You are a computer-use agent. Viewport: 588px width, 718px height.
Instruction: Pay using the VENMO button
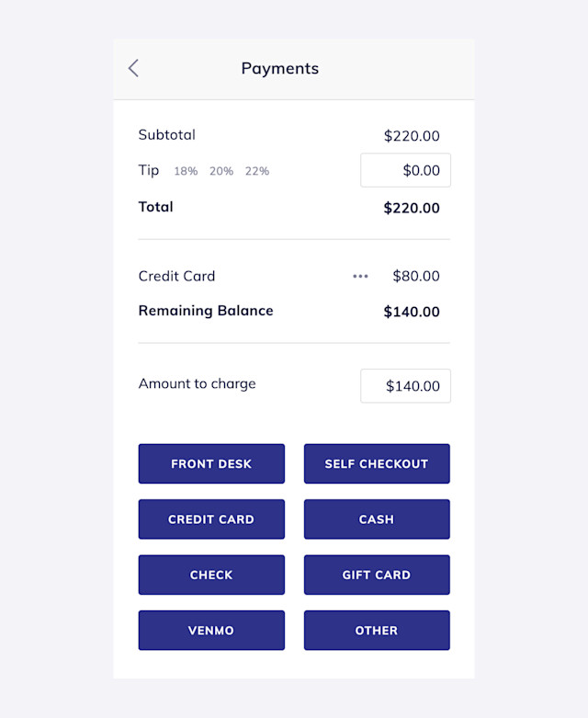[x=211, y=630]
